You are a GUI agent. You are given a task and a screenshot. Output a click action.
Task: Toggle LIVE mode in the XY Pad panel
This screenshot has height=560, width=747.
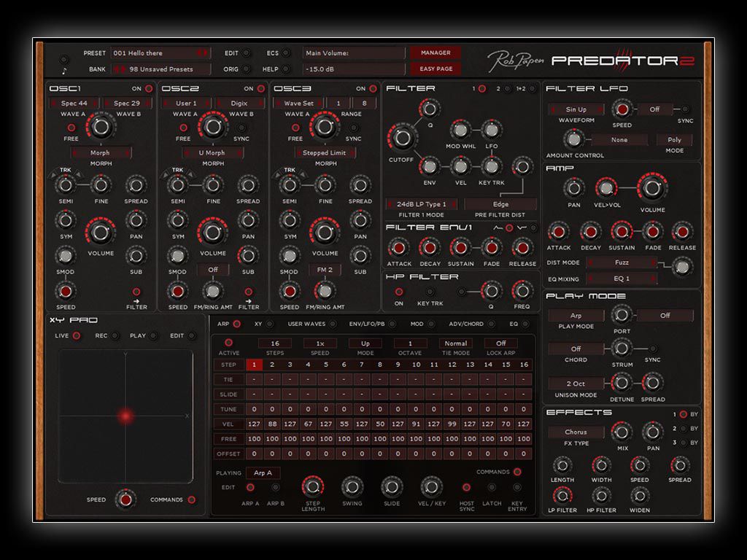coord(75,336)
